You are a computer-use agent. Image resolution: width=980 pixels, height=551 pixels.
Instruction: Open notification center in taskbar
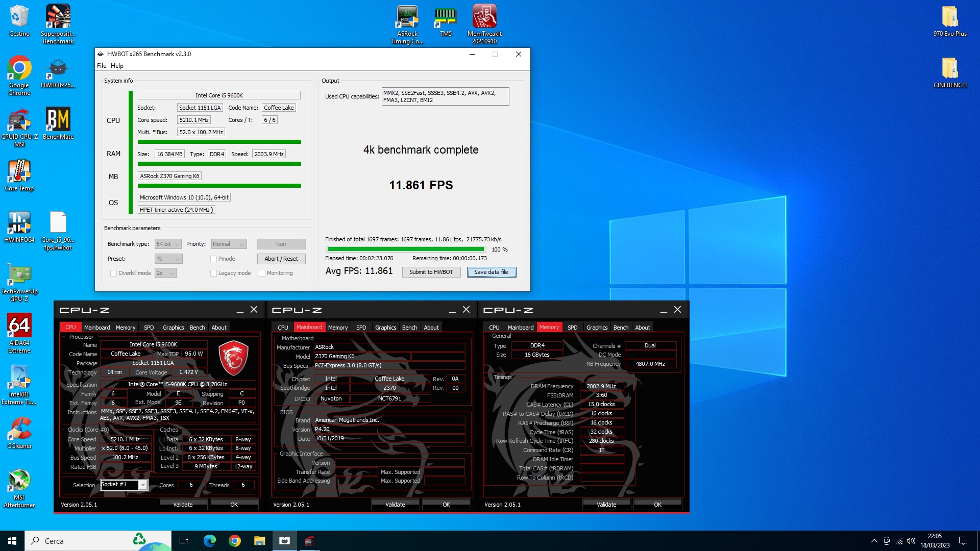click(x=963, y=541)
